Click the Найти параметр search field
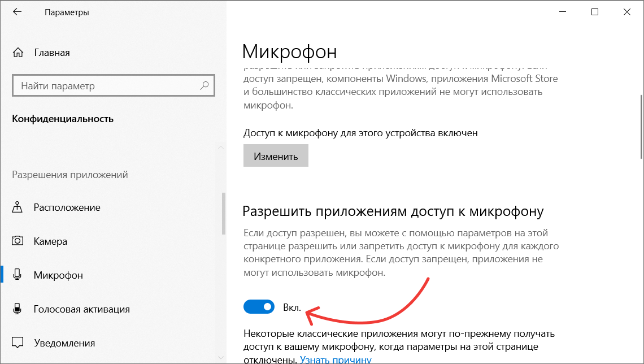This screenshot has width=644, height=364. click(107, 86)
